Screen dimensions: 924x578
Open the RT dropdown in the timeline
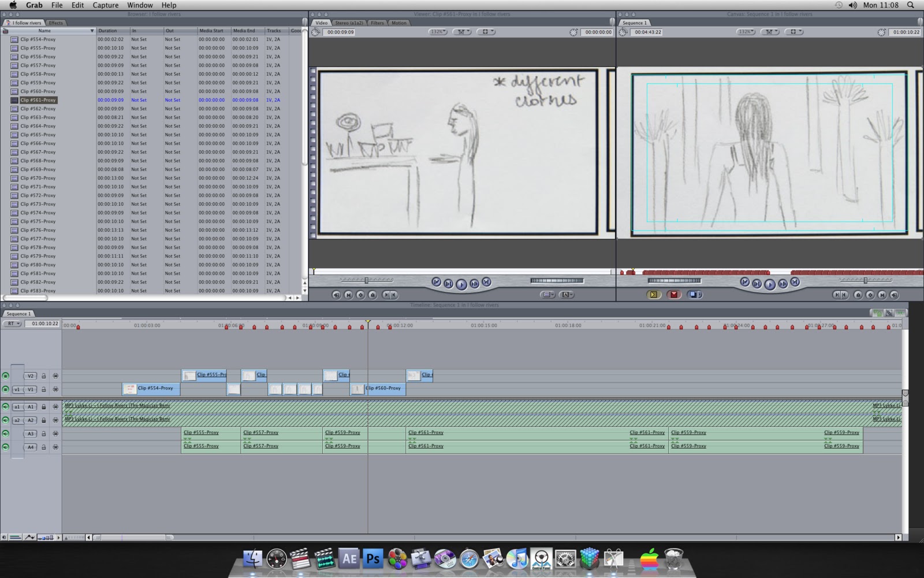click(12, 324)
